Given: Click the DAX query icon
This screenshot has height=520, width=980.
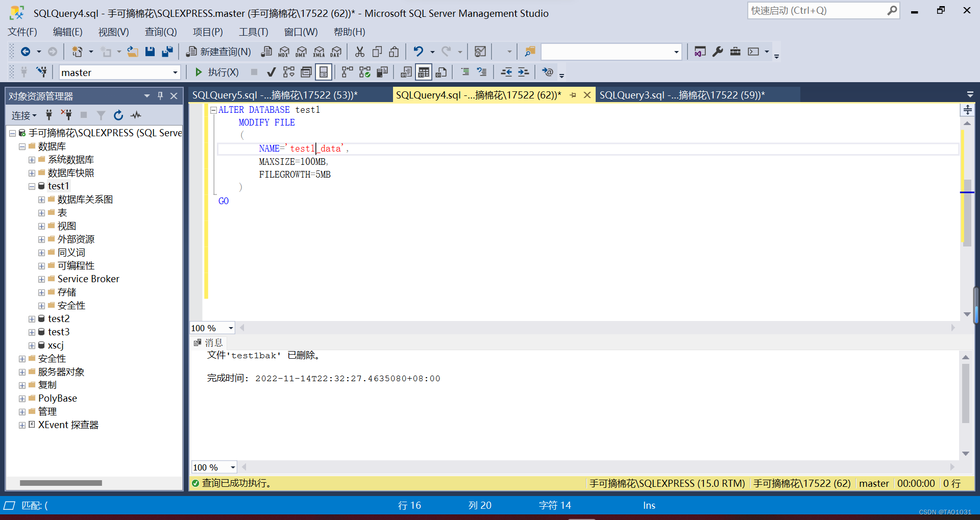Looking at the screenshot, I should click(336, 52).
